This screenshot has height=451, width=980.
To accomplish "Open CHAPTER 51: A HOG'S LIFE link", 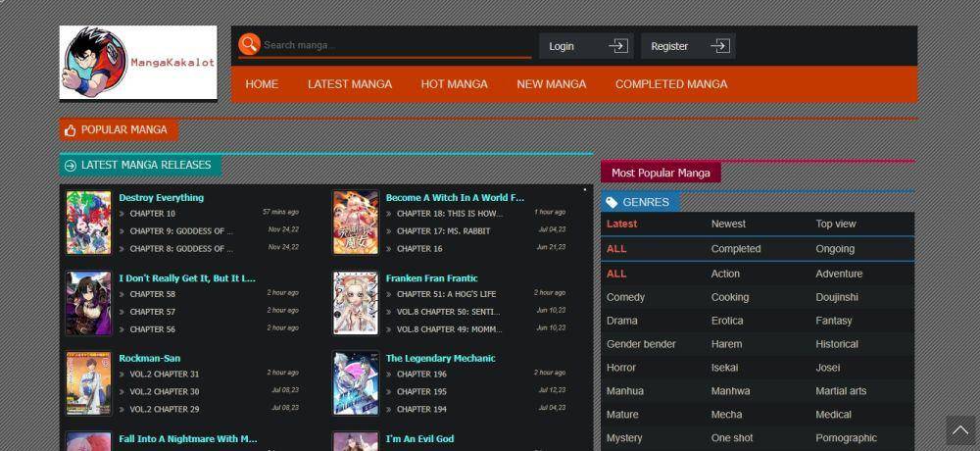I will click(446, 294).
